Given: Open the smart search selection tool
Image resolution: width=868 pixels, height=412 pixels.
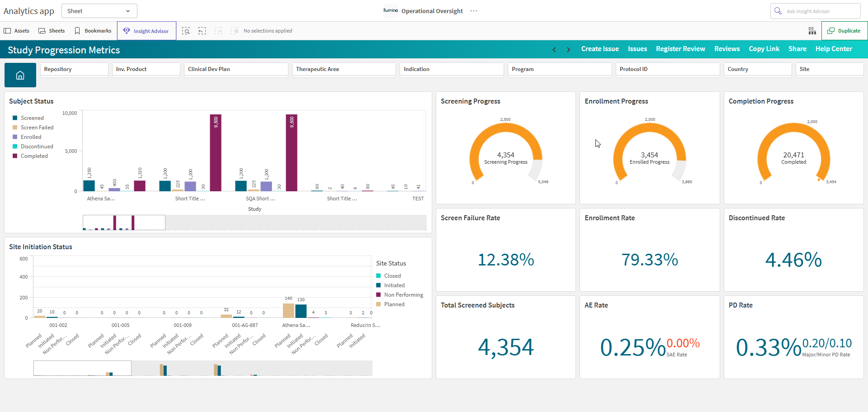Looking at the screenshot, I should coord(186,31).
